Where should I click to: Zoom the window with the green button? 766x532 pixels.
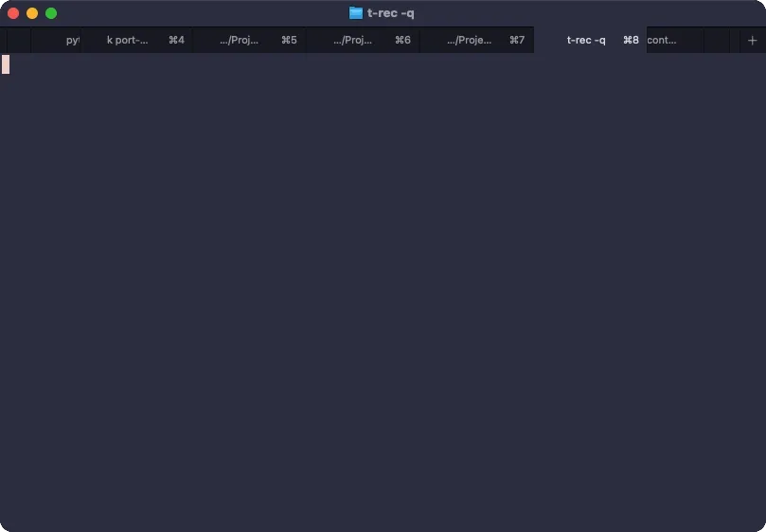click(51, 13)
